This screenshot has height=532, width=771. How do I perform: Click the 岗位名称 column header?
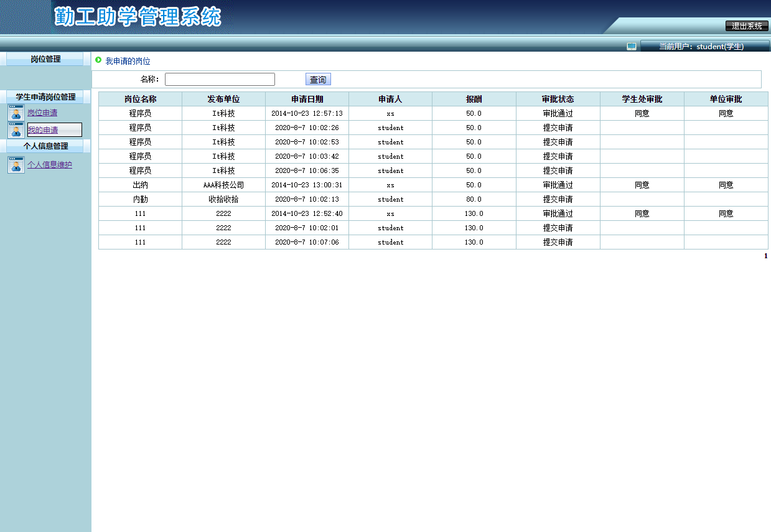coord(139,98)
